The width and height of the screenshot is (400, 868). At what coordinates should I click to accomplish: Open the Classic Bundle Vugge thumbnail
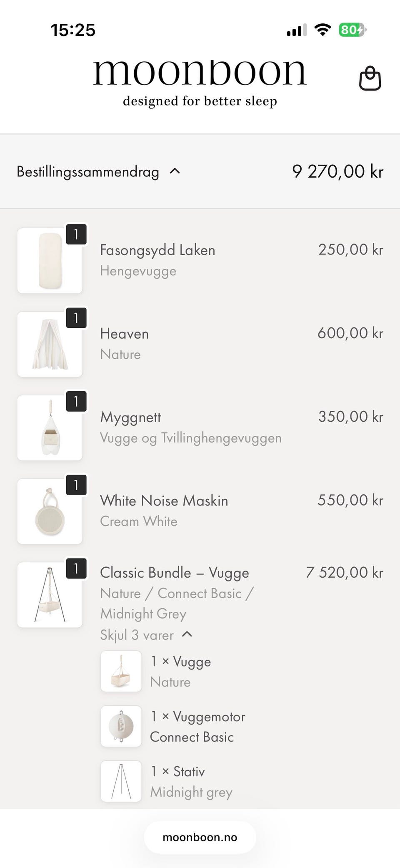(x=50, y=594)
